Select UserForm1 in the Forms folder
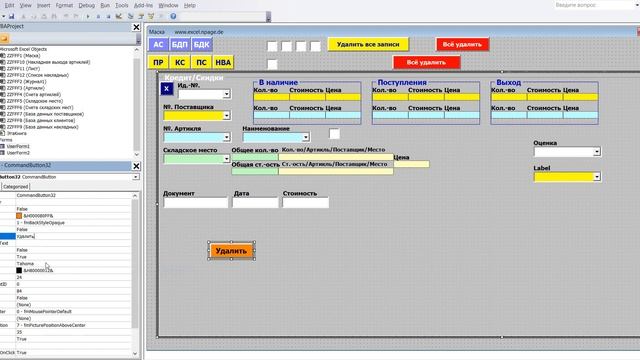This screenshot has height=360, width=640. (18, 146)
